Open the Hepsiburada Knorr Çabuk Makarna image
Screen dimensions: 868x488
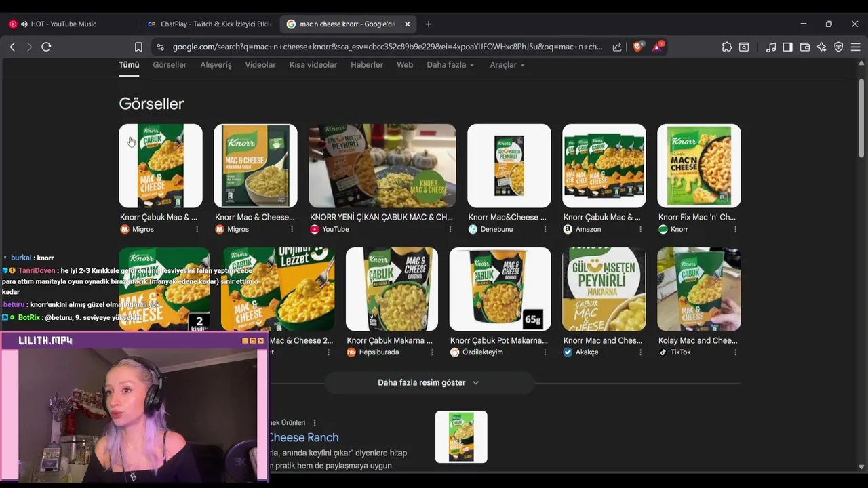[392, 289]
